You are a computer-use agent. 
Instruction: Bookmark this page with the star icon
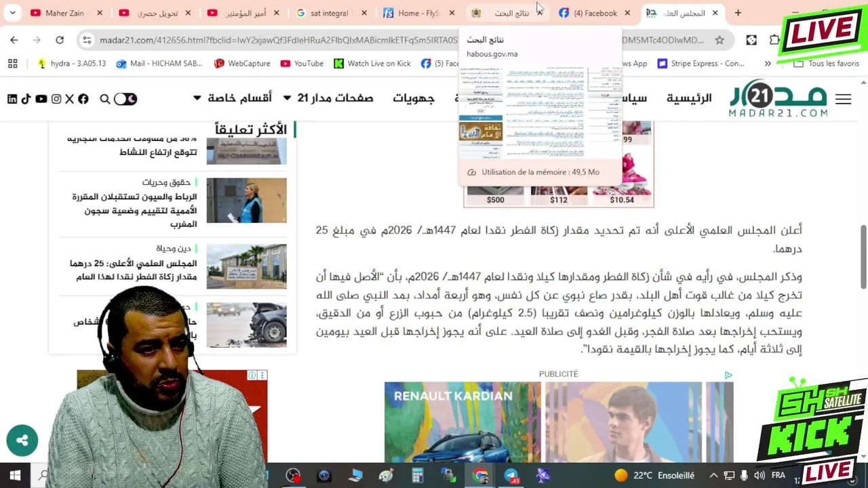pyautogui.click(x=719, y=40)
